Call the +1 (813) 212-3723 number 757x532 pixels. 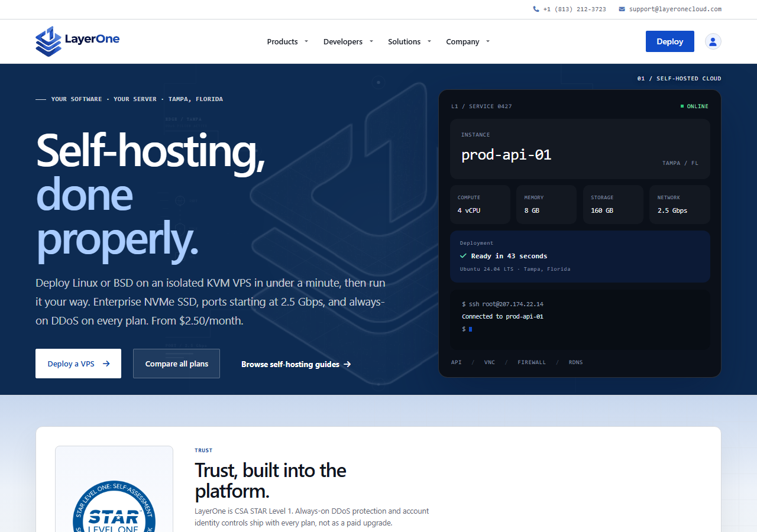574,9
